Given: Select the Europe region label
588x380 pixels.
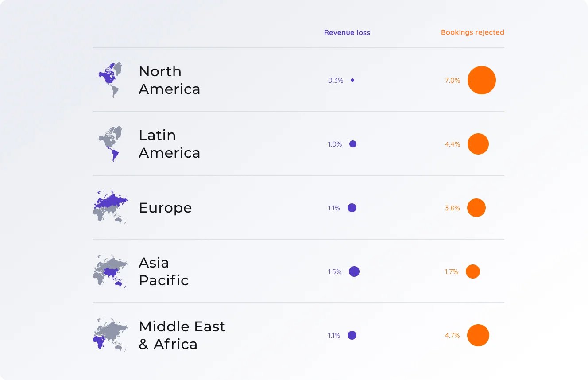Looking at the screenshot, I should [x=165, y=208].
